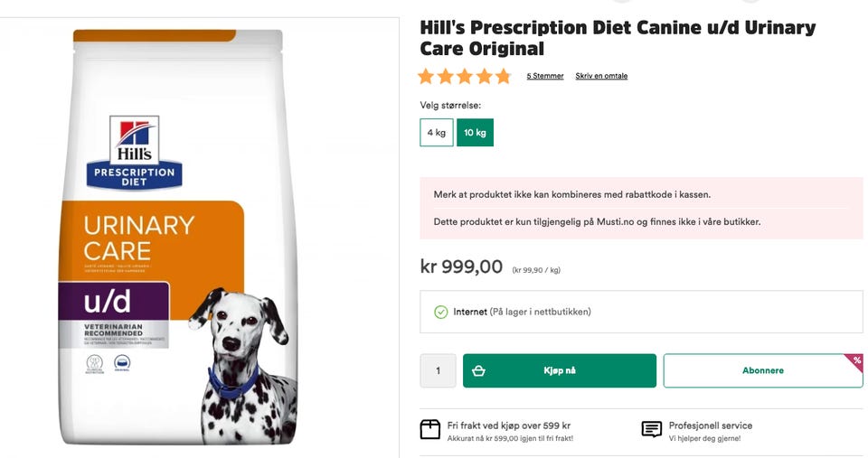This screenshot has width=868, height=458.
Task: Click the Hill's Prescription Diet product title
Action: click(618, 38)
